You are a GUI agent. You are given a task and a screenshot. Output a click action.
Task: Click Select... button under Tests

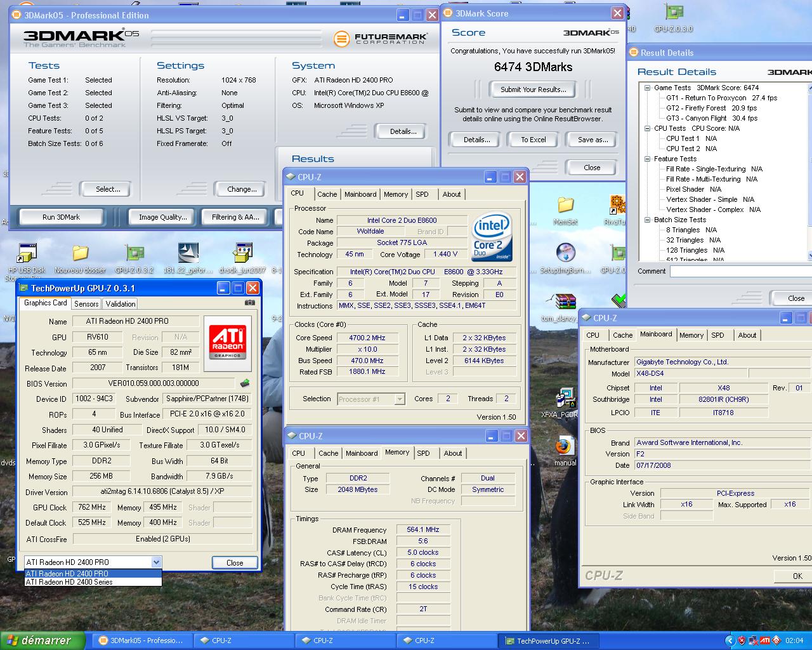click(108, 189)
